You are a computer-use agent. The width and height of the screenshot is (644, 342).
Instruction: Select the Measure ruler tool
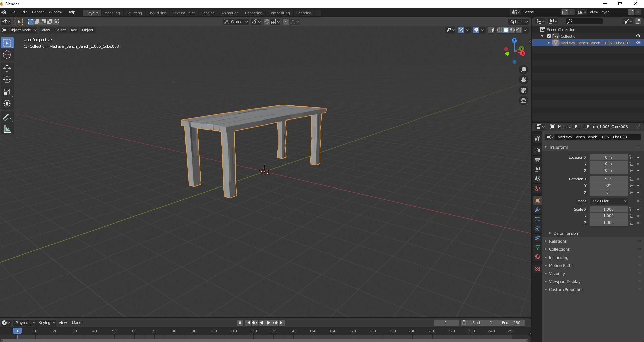(x=7, y=129)
